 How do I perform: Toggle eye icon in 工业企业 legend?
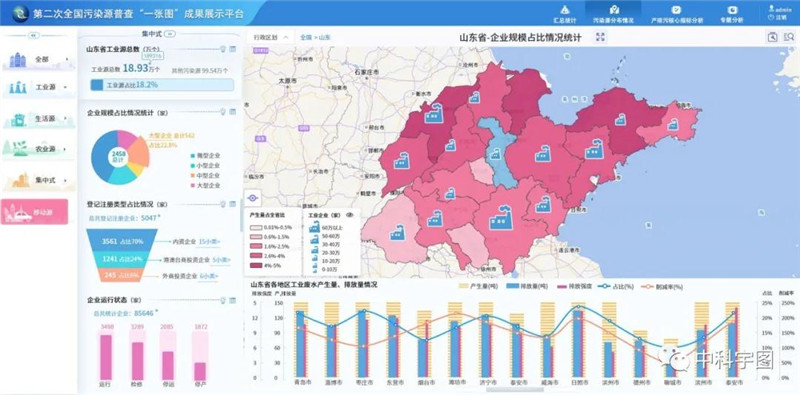point(349,215)
